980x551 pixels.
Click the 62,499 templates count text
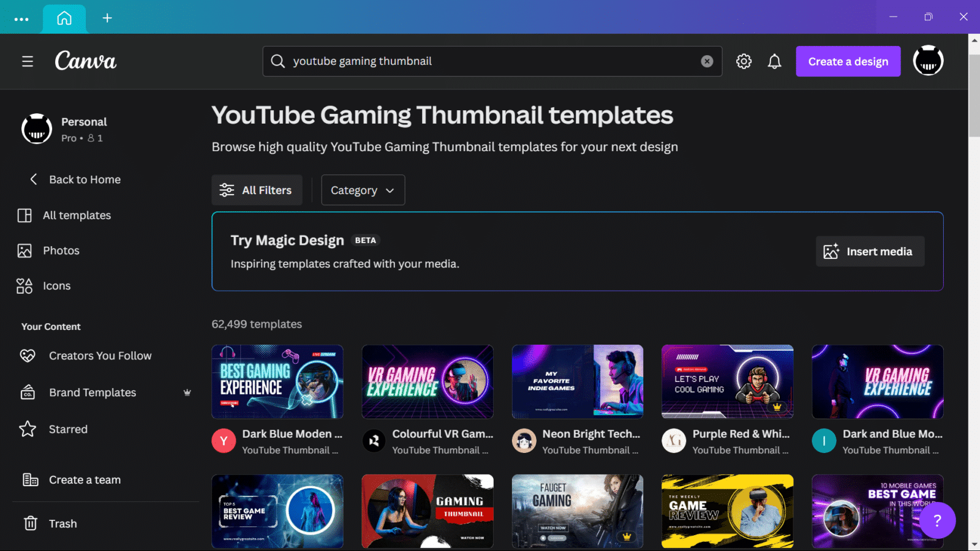[x=257, y=324]
